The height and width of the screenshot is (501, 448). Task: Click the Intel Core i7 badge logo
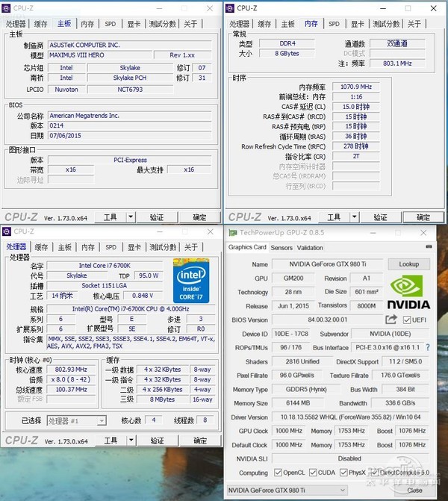190,281
